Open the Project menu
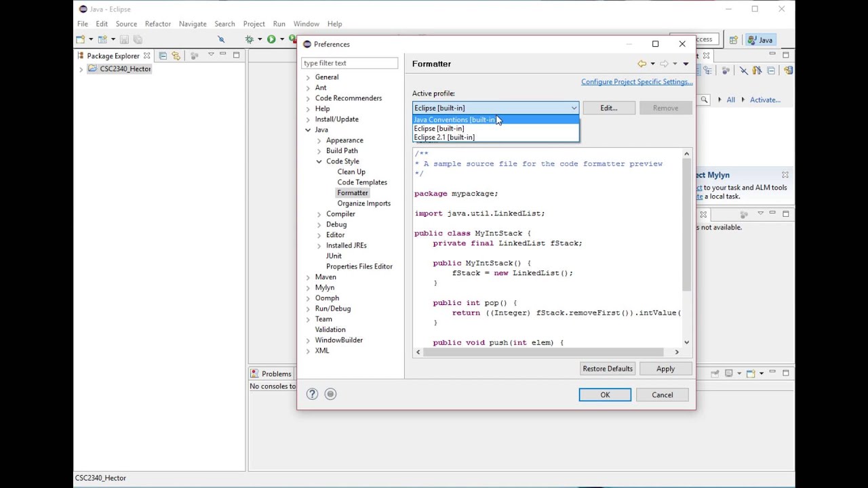 [x=254, y=24]
